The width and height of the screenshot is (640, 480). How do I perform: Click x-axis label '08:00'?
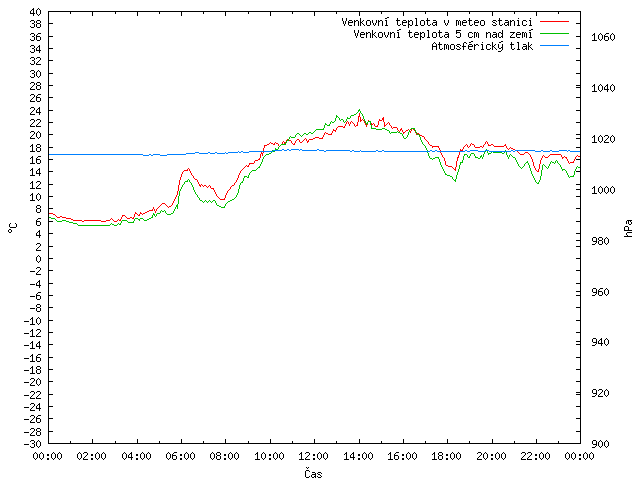(x=225, y=456)
